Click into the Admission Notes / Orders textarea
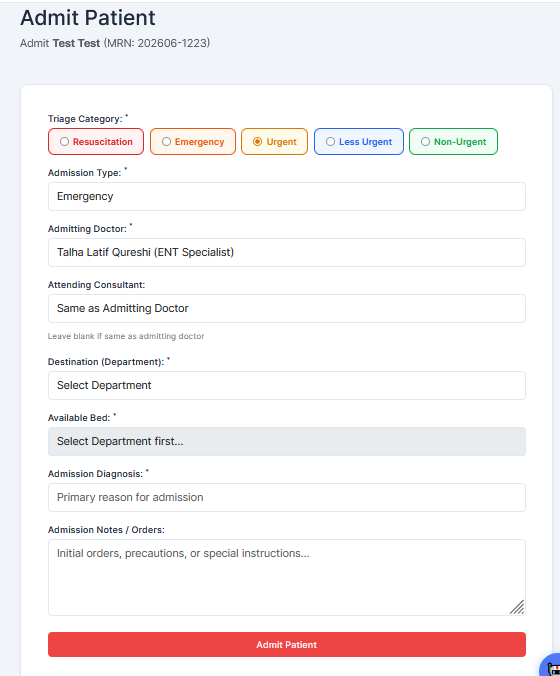Viewport: 560px width, 676px height. coord(287,577)
